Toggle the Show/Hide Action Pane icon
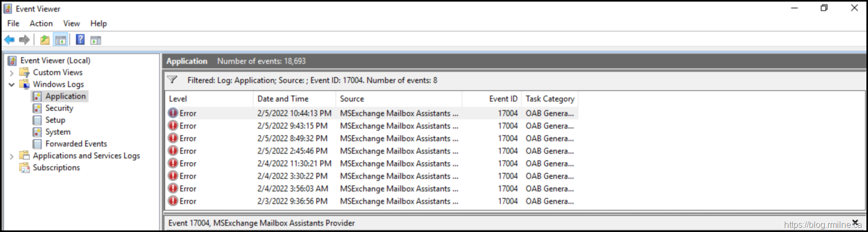 click(96, 40)
